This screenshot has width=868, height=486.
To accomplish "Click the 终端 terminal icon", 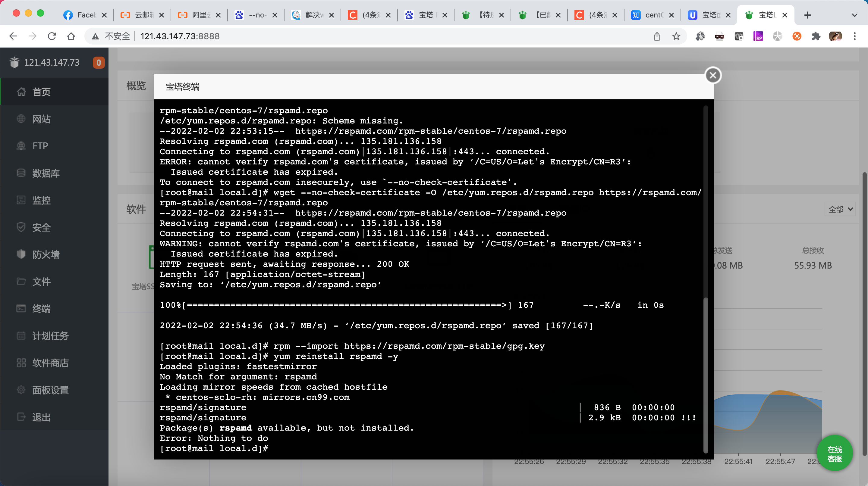I will [21, 309].
